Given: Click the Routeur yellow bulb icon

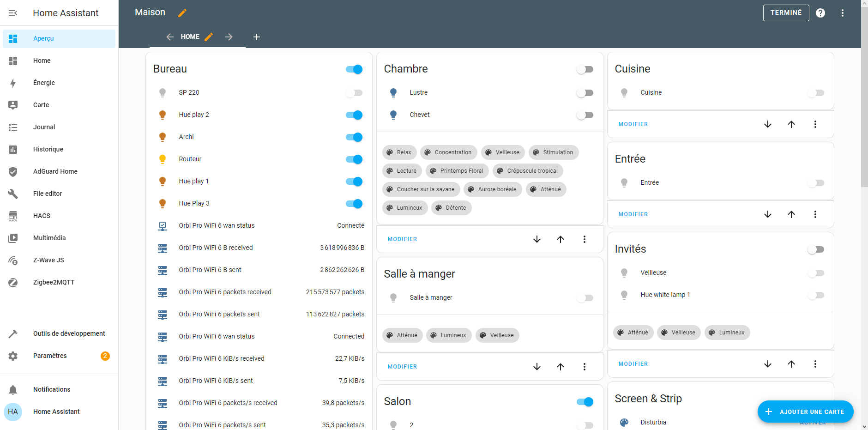Looking at the screenshot, I should point(163,159).
